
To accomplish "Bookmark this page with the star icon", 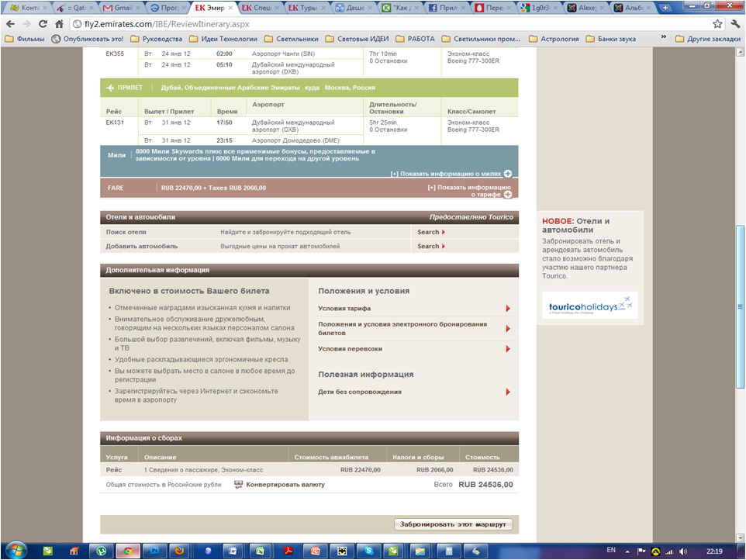I will (717, 24).
